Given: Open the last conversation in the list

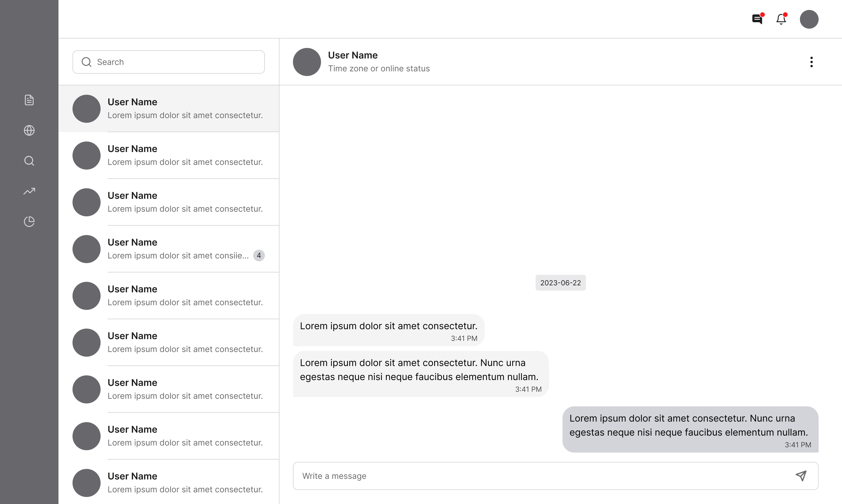Looking at the screenshot, I should 169,483.
